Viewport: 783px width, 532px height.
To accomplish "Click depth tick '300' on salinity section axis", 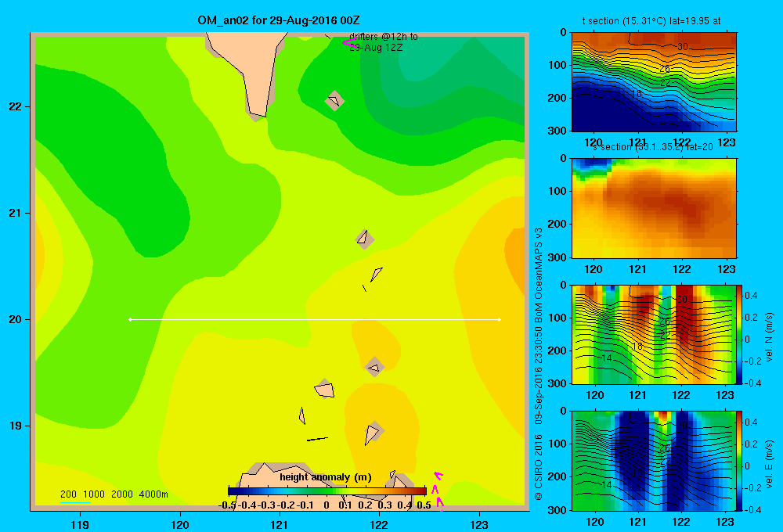I will click(557, 257).
